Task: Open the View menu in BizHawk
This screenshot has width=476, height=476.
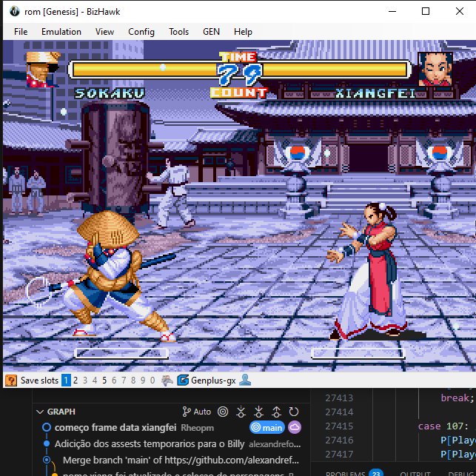Action: pyautogui.click(x=104, y=32)
